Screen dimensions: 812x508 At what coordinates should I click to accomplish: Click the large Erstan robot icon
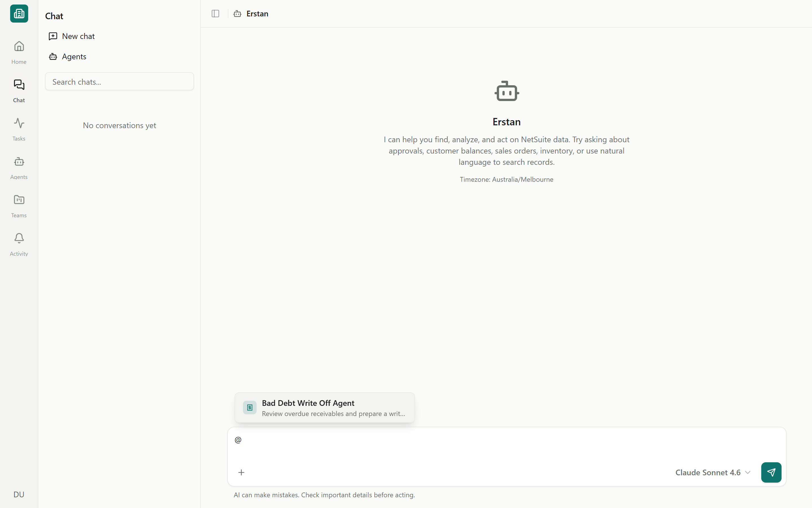coord(507,91)
